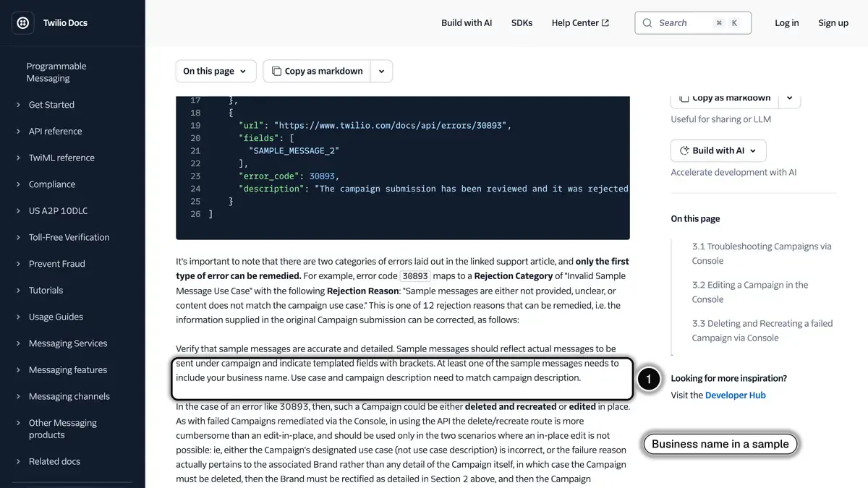Click the sparkle icon on Build with AI
868x488 pixels.
[684, 150]
